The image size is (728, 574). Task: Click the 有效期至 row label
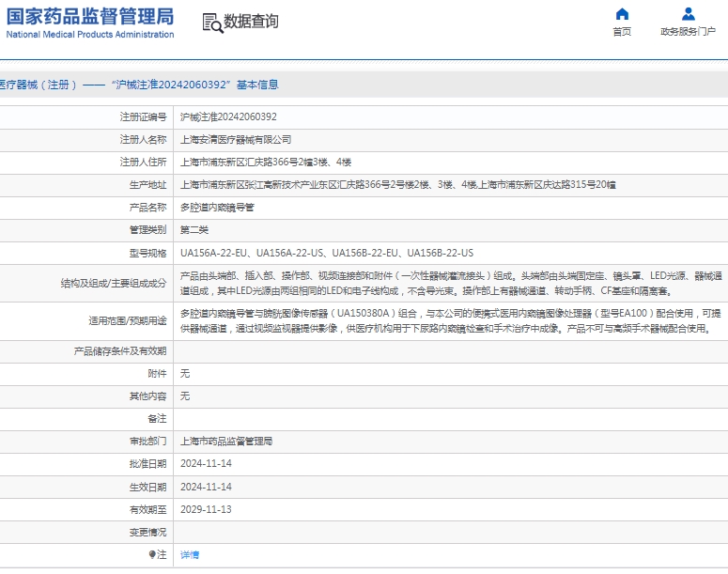[147, 509]
